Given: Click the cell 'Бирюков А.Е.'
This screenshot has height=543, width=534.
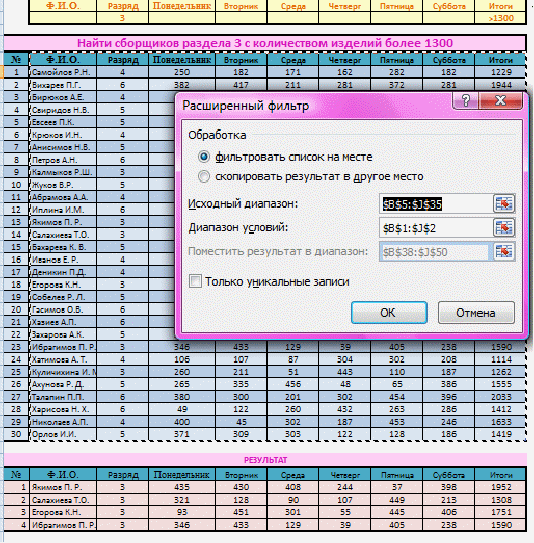Looking at the screenshot, I should tap(63, 97).
